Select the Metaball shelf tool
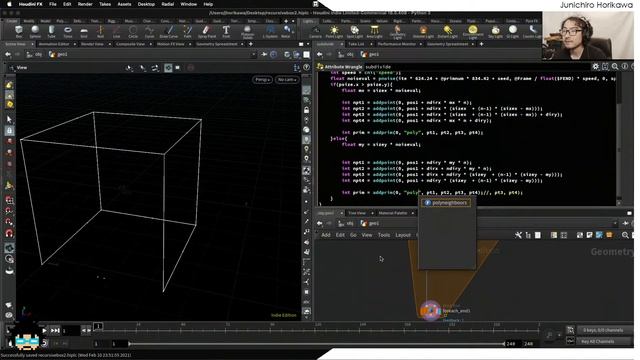Image resolution: width=640 pixels, height=360 pixels. [x=286, y=31]
